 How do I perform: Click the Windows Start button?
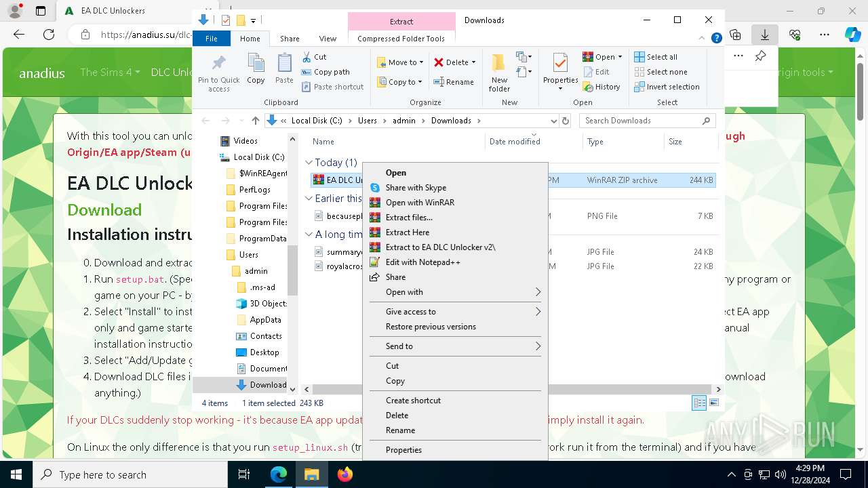(x=16, y=474)
